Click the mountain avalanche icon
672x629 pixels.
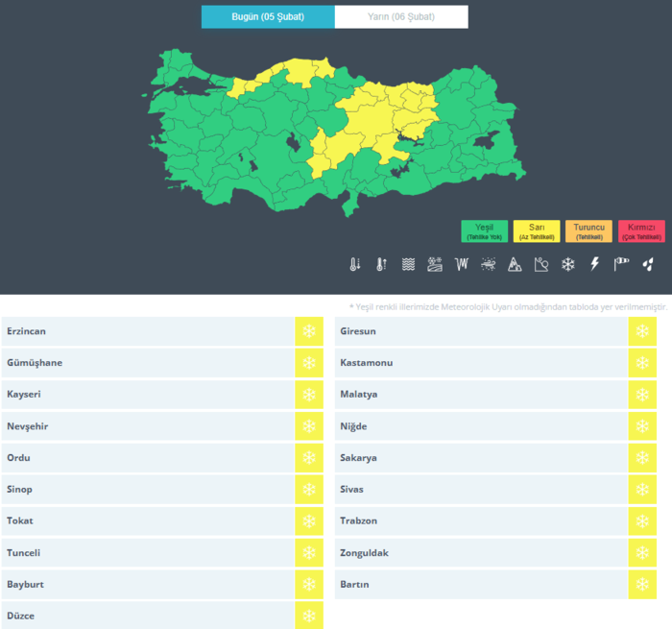515,264
